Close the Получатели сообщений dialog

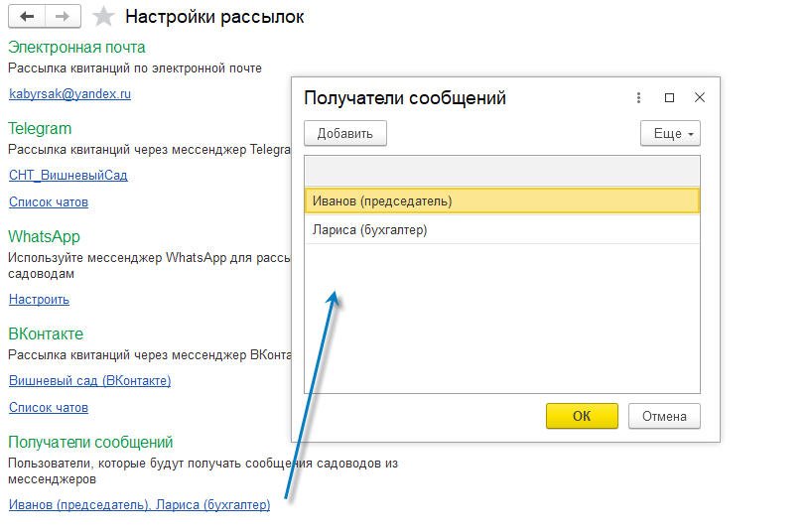pos(700,97)
